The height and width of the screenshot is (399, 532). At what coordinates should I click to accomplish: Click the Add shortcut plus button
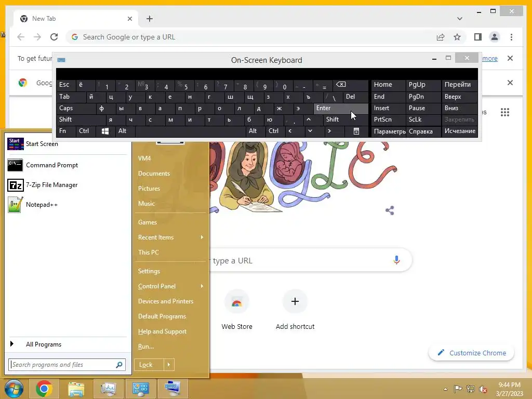pos(295,301)
